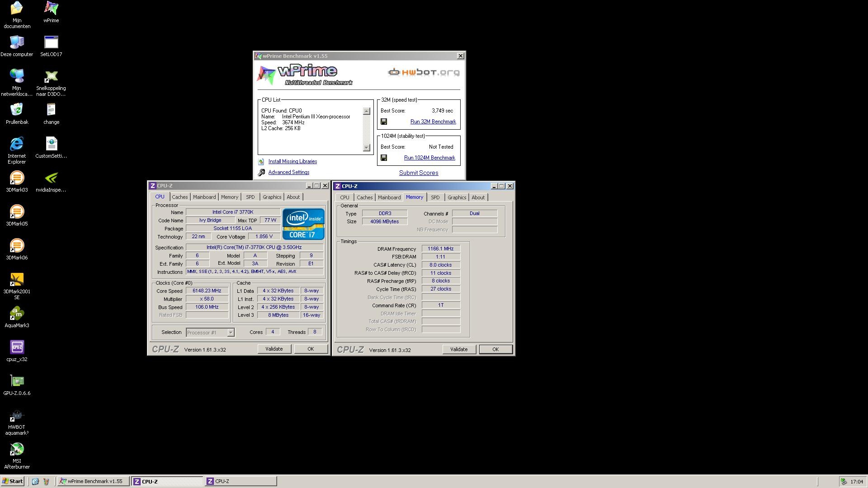Open the SPD tab in the right CPU-Z window
868x488 pixels.
point(435,197)
